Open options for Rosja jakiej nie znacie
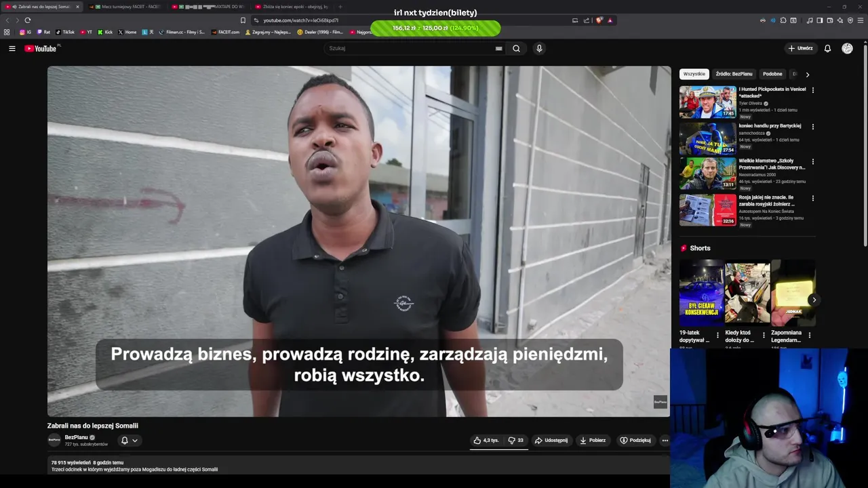The height and width of the screenshot is (488, 868). [x=812, y=198]
